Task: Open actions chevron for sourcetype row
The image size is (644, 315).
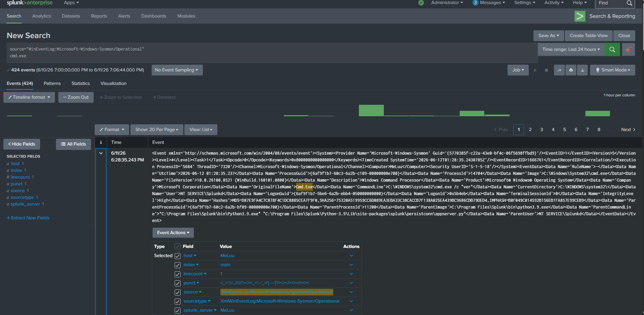Action: click(351, 301)
